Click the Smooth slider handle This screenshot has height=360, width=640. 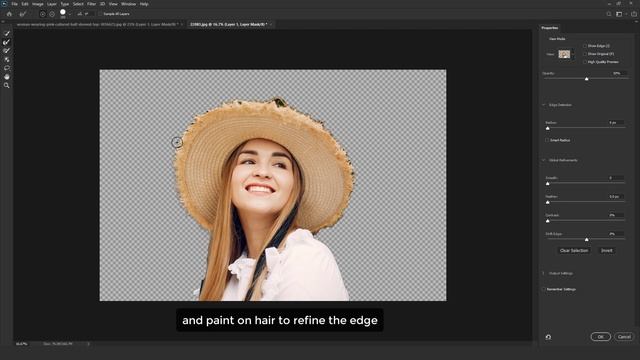548,184
